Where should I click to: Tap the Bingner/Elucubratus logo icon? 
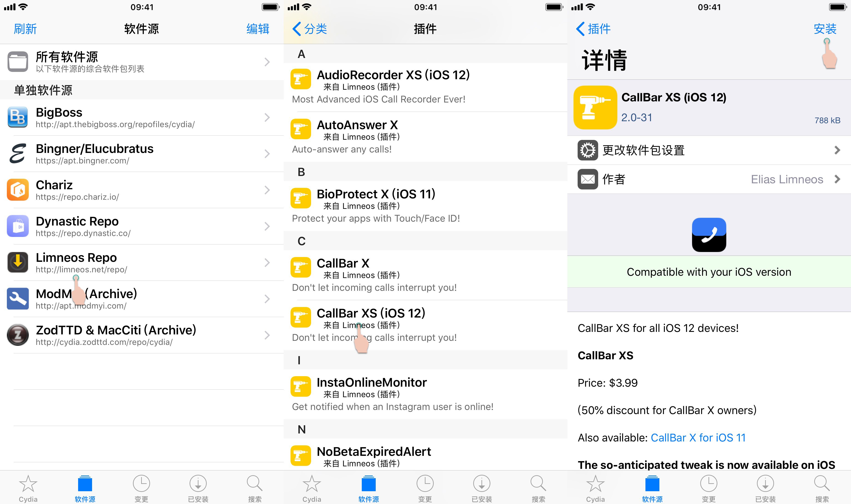pyautogui.click(x=18, y=154)
